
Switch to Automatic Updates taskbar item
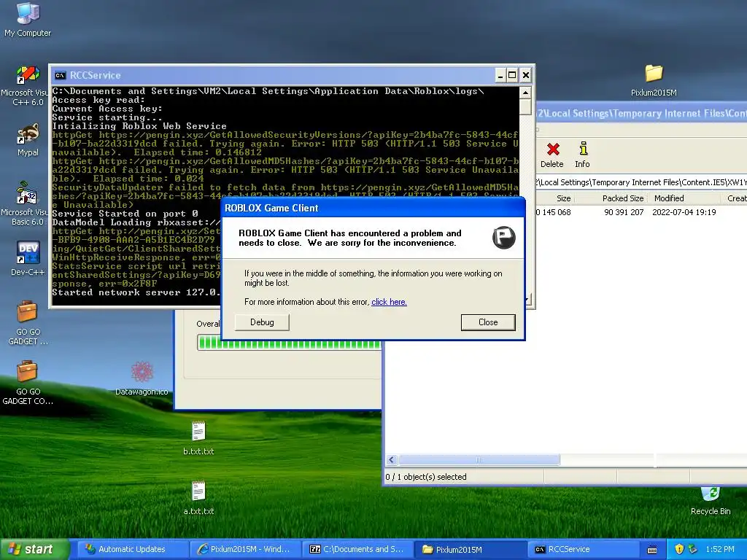coord(132,549)
